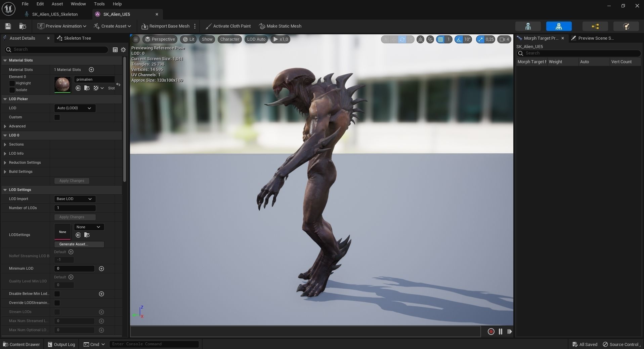Open the Skeleton editor mode icon
This screenshot has width=644, height=349.
528,26
